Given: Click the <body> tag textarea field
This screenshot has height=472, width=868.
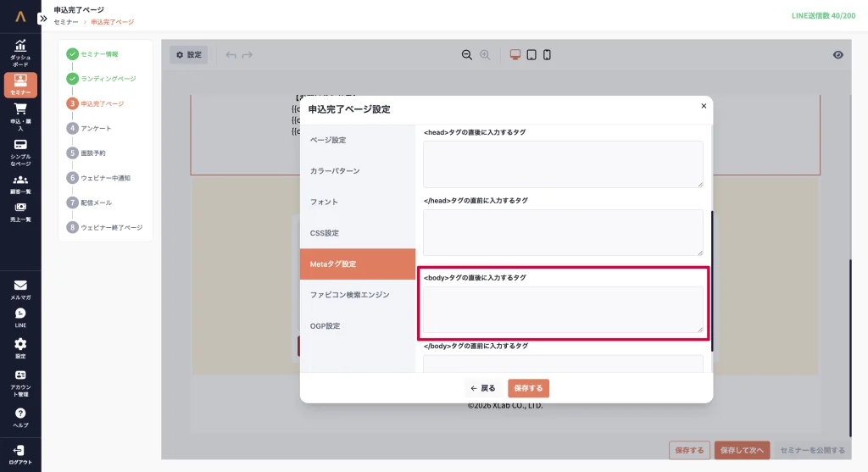Looking at the screenshot, I should (x=563, y=309).
